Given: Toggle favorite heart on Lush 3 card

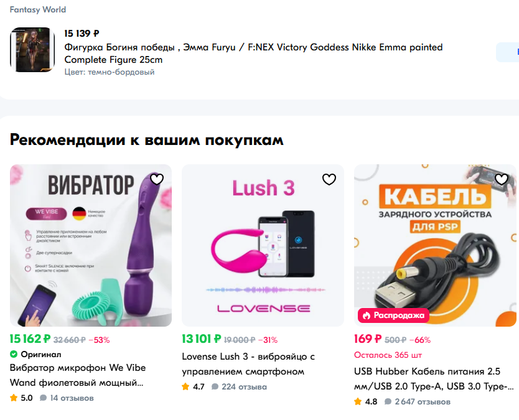Looking at the screenshot, I should [329, 179].
